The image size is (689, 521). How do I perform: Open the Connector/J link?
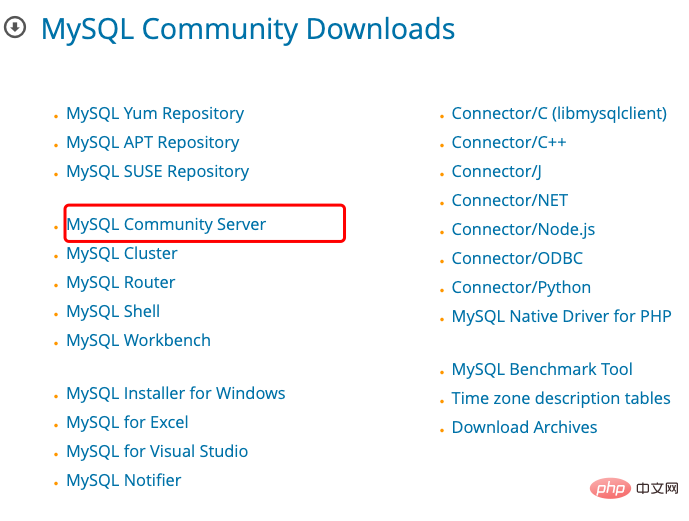coord(497,172)
